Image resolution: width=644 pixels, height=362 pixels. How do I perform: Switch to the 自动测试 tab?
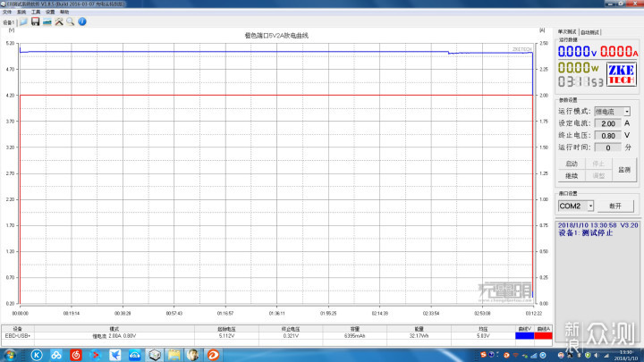coord(590,31)
